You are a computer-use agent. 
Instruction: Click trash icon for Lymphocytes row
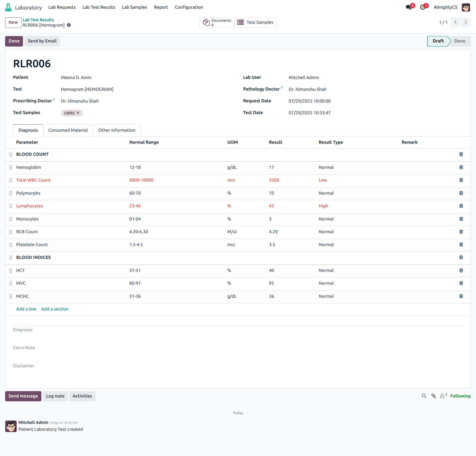click(461, 206)
